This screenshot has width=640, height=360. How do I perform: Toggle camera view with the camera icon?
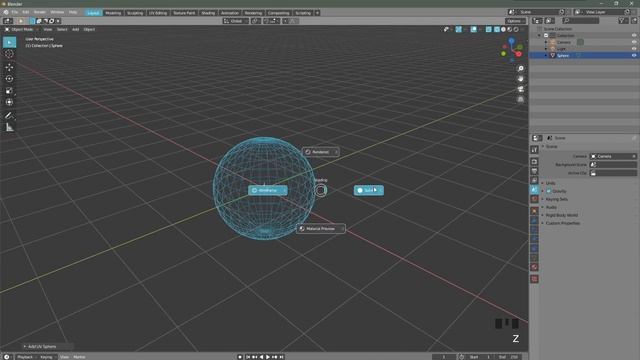point(520,89)
